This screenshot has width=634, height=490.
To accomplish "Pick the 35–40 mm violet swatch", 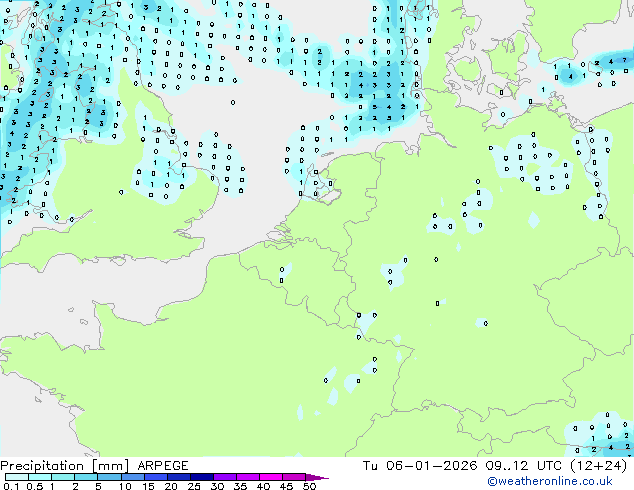I will pos(248,477).
